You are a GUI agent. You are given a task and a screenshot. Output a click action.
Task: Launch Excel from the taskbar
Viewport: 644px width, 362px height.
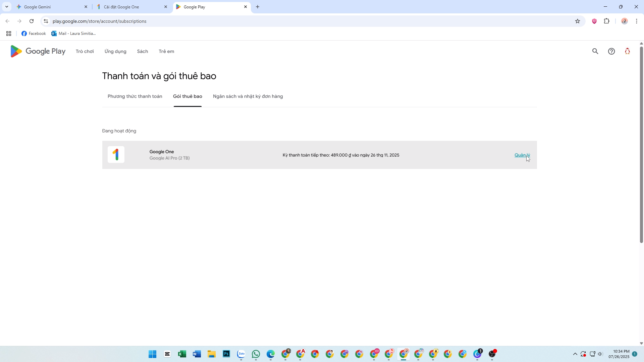tap(182, 354)
